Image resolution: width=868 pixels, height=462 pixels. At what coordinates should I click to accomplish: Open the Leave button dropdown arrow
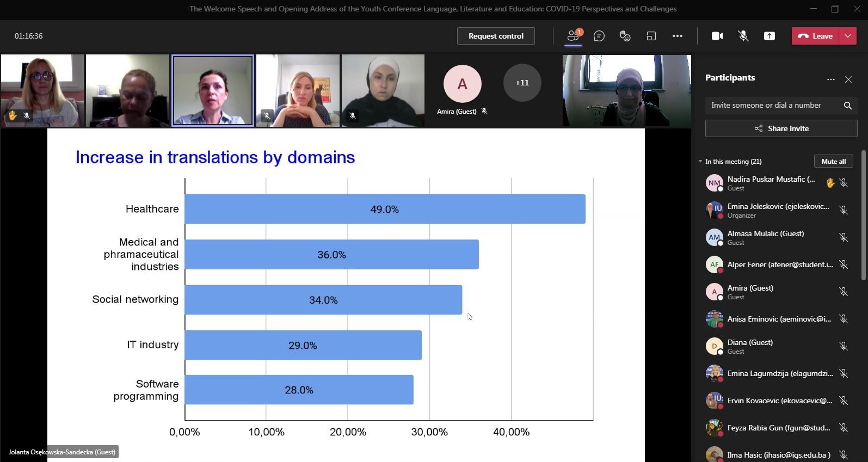pyautogui.click(x=848, y=36)
